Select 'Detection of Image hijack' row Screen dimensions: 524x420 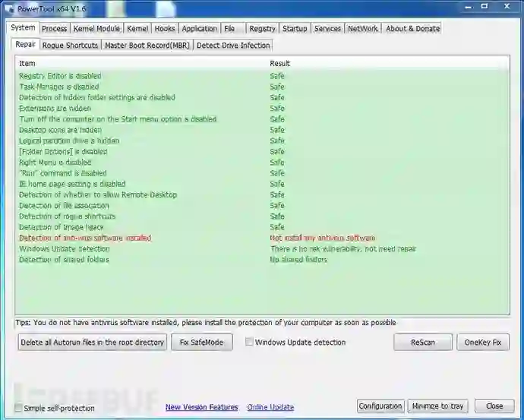(x=262, y=227)
